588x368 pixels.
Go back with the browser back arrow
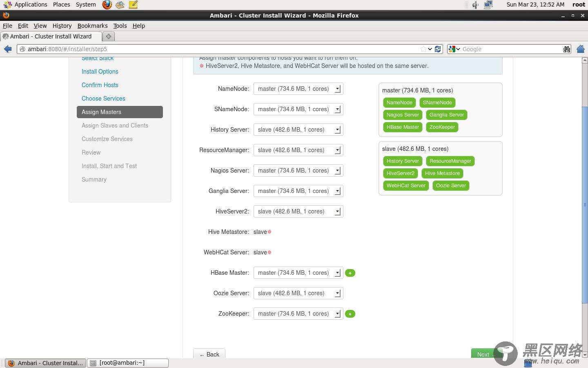pyautogui.click(x=8, y=49)
